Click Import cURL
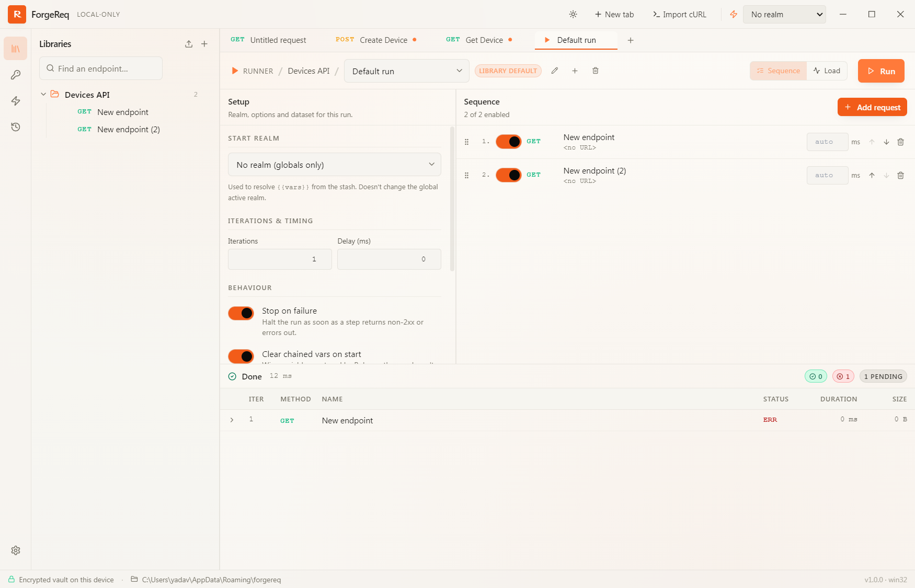This screenshot has width=915, height=588. 679,14
